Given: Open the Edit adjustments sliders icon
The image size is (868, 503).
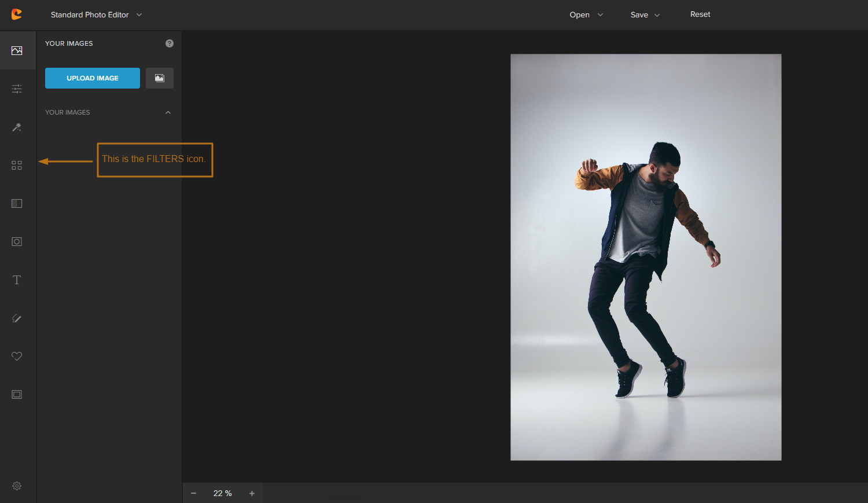Looking at the screenshot, I should (x=17, y=89).
